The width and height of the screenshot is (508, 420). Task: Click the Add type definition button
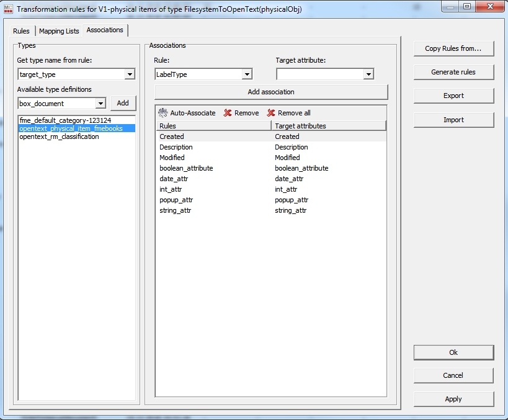[123, 104]
